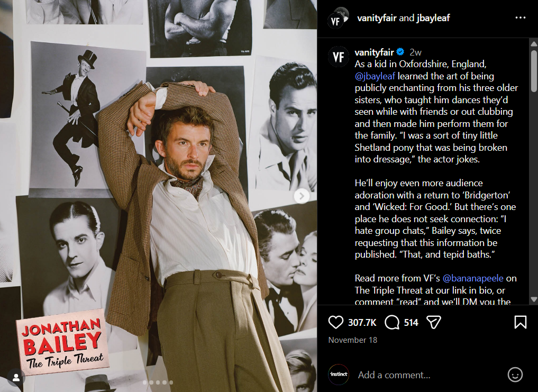This screenshot has width=538, height=392.
Task: Select the last carousel dot indicator
Action: point(171,382)
